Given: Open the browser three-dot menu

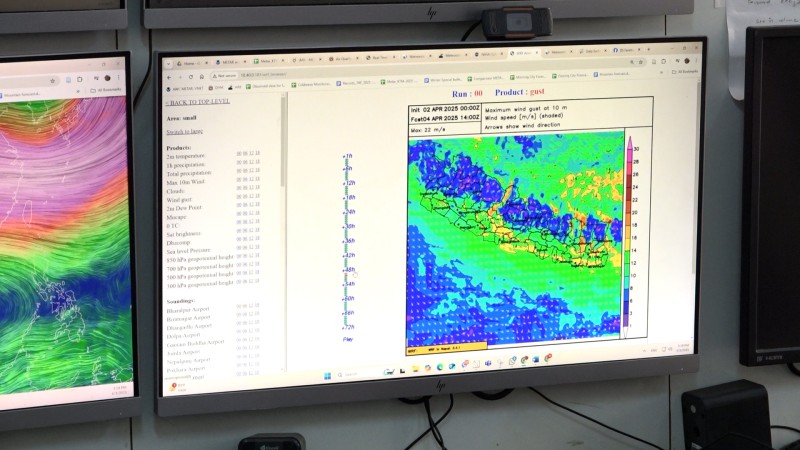Looking at the screenshot, I should tap(696, 61).
